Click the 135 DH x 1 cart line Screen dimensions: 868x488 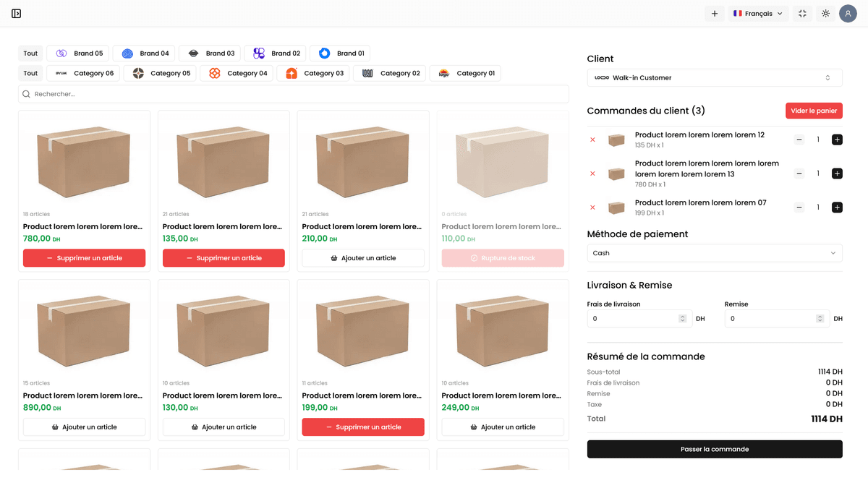pos(650,145)
